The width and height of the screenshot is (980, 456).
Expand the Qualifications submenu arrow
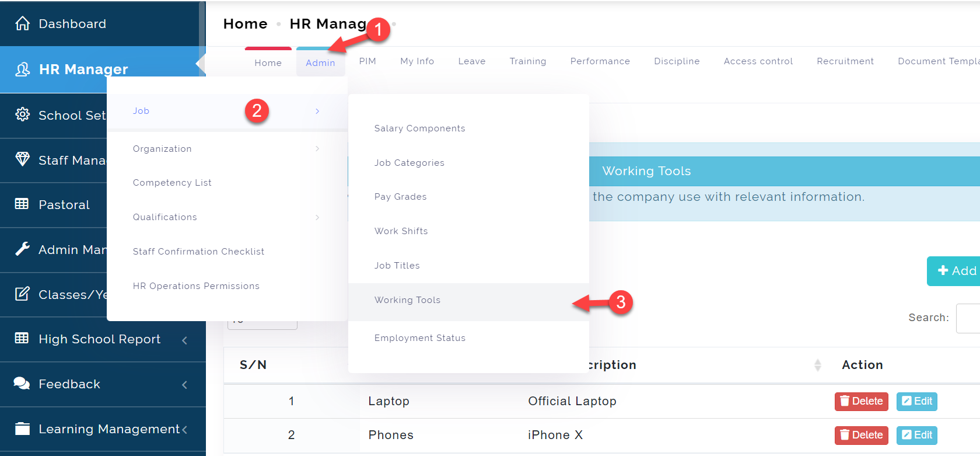[317, 217]
